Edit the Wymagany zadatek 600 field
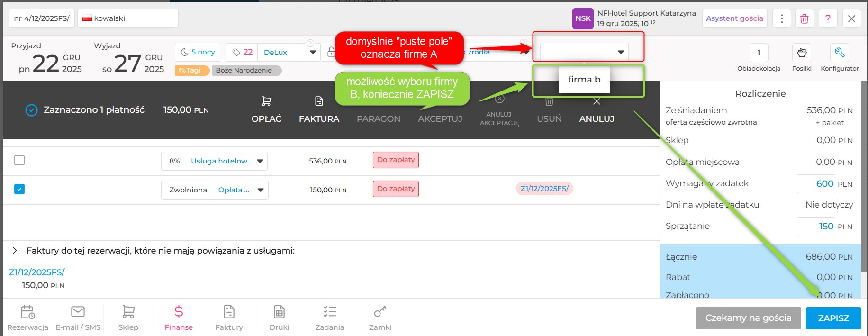Screen dimensions: 868x336 (815, 184)
